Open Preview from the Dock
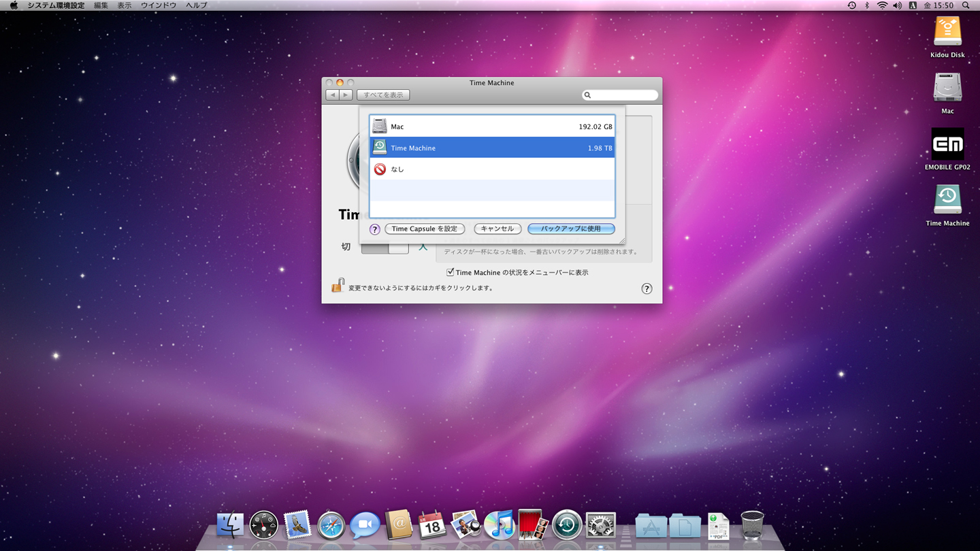The width and height of the screenshot is (980, 551). click(466, 525)
